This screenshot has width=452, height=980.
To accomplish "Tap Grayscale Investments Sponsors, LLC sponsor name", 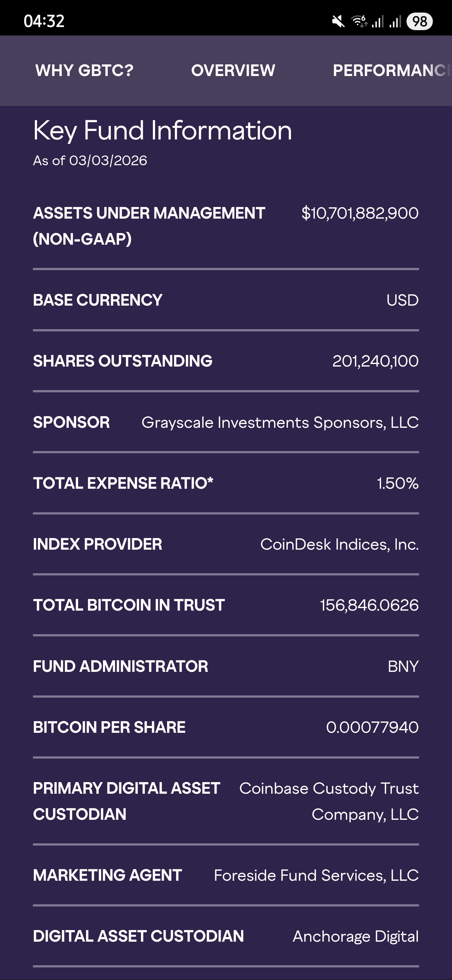I will pos(280,422).
